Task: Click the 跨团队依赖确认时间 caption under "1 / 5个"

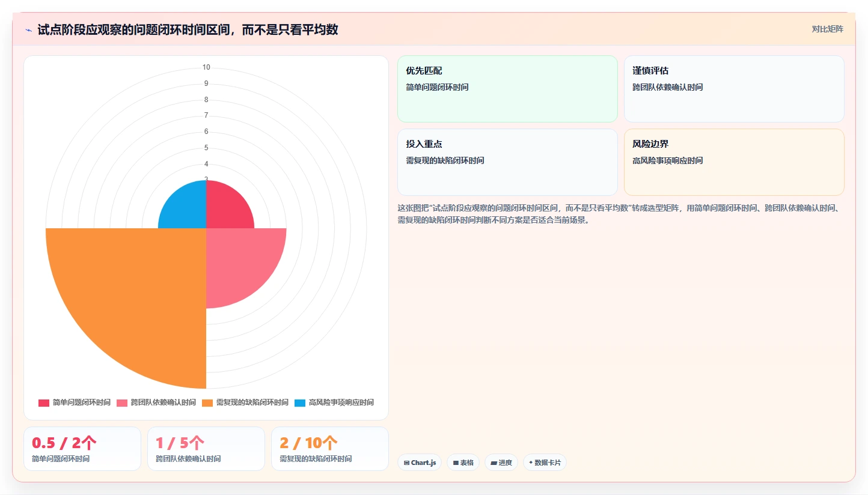Action: 188,459
